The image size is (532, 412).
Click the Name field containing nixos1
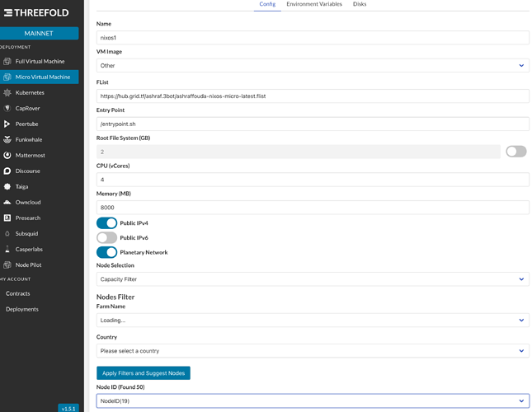click(x=313, y=38)
